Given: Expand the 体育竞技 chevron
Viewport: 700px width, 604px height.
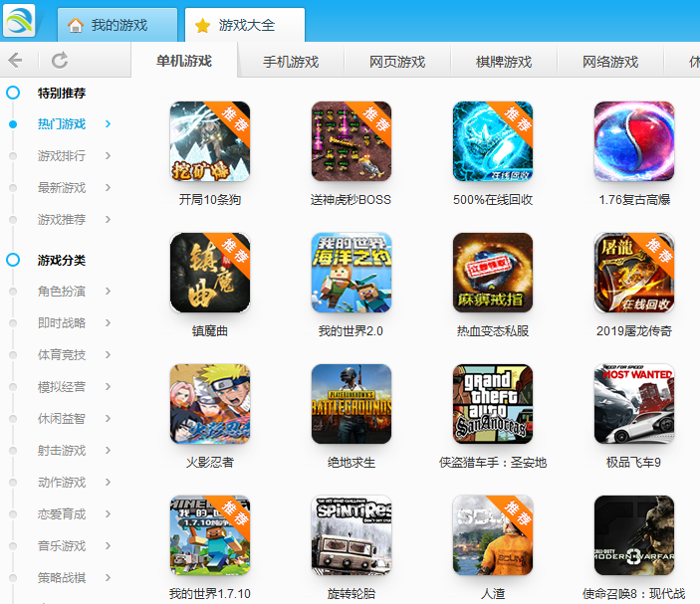Looking at the screenshot, I should click(108, 354).
